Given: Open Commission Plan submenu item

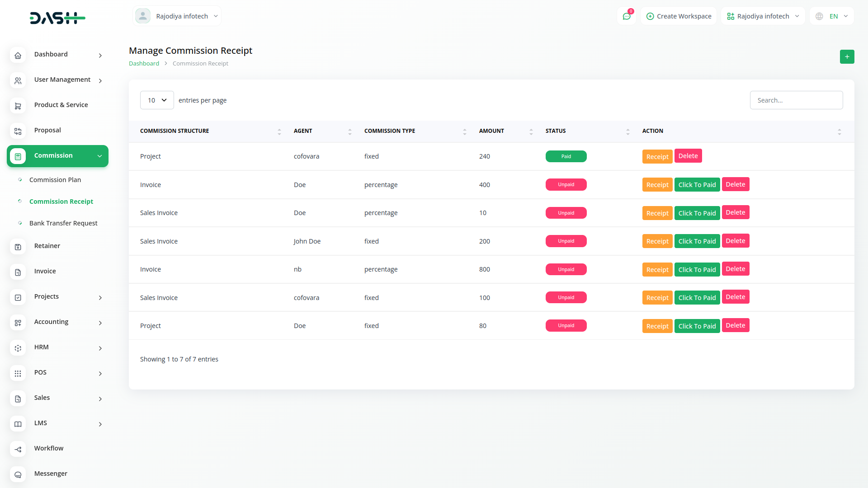Looking at the screenshot, I should [x=55, y=180].
